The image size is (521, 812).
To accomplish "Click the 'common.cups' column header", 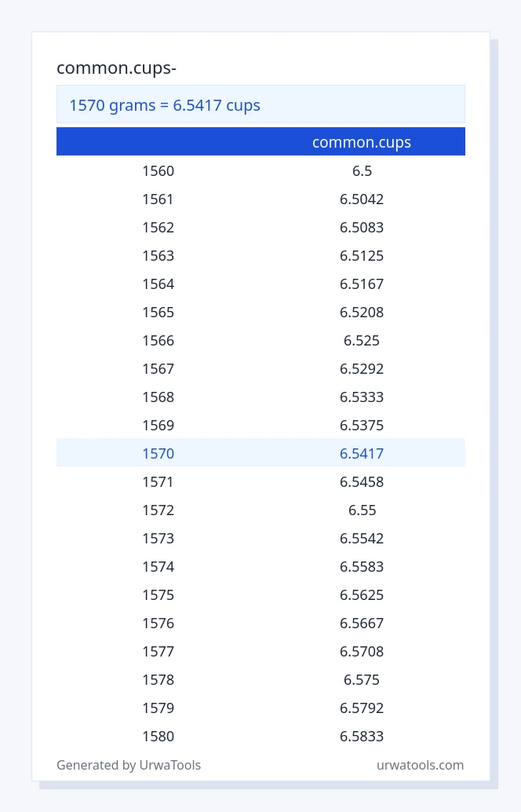I will (362, 142).
